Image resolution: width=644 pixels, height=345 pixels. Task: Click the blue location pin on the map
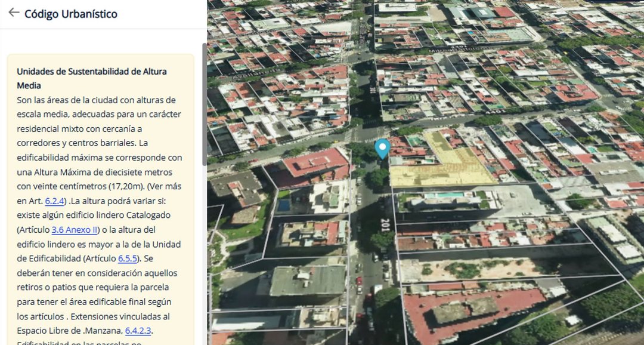coord(382,149)
